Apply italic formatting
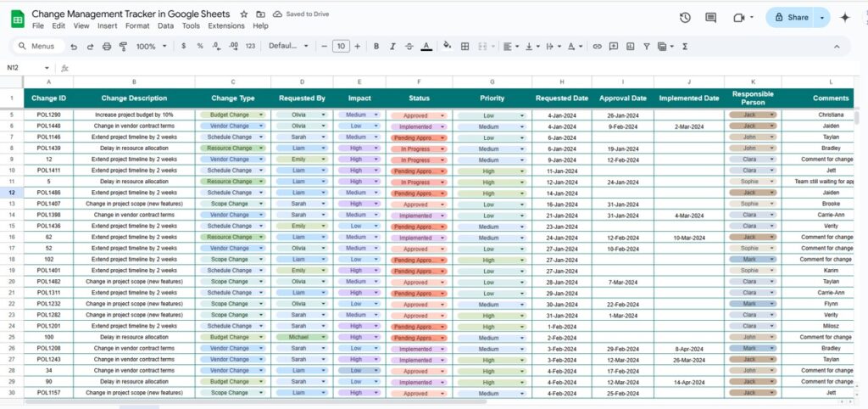The width and height of the screenshot is (868, 409). 392,47
